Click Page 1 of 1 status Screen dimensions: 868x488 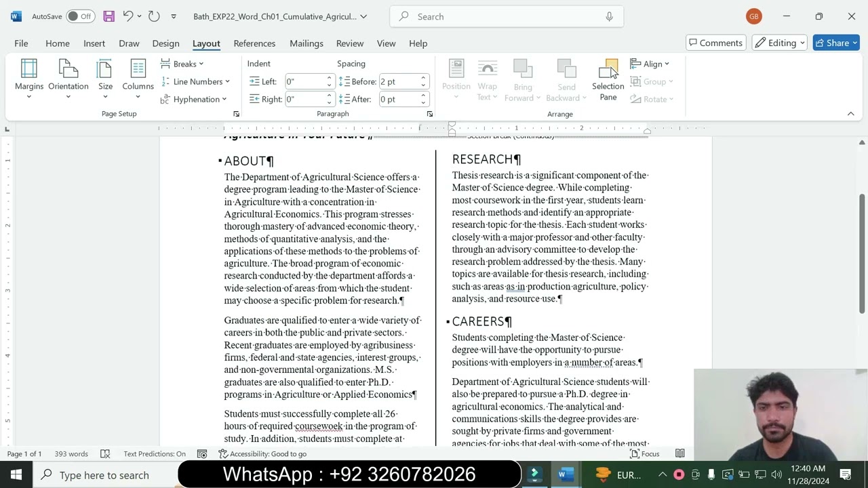(x=24, y=453)
